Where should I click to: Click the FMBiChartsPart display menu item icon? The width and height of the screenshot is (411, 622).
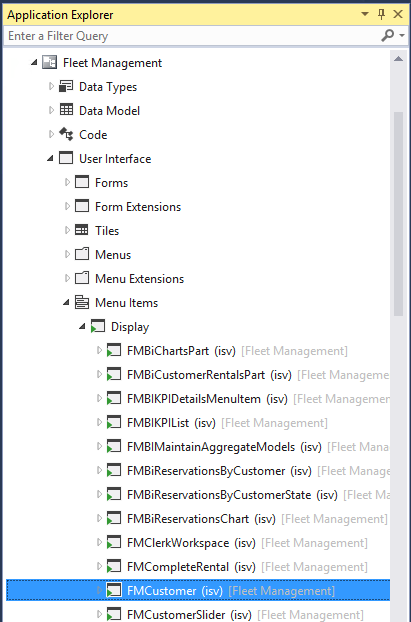click(x=114, y=351)
